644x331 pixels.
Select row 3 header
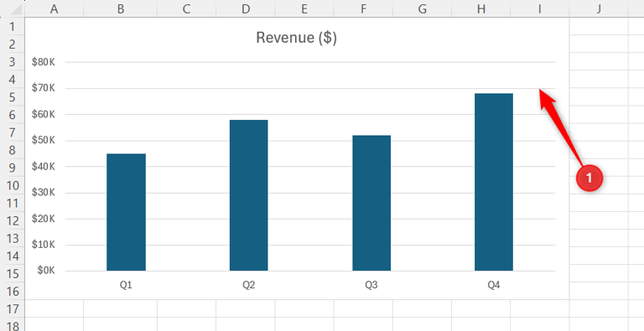coord(13,62)
